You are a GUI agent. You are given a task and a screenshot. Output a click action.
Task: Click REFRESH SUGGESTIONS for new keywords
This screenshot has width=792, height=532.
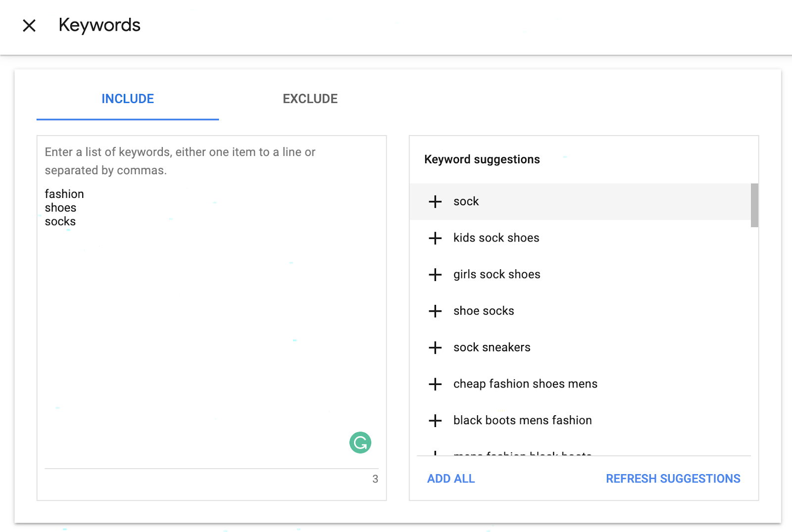[x=673, y=479]
